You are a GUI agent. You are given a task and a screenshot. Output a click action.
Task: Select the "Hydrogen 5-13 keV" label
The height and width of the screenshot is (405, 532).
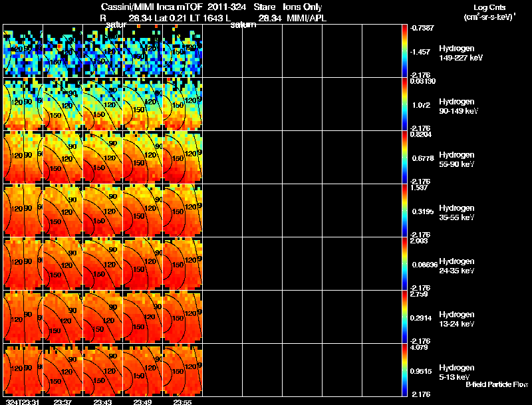coord(457,372)
